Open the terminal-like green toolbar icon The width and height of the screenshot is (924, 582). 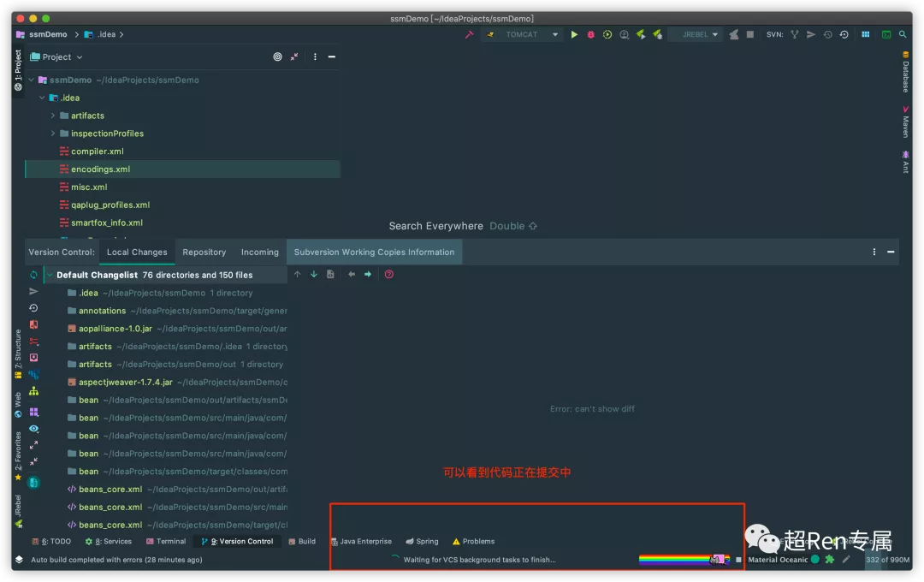pyautogui.click(x=885, y=34)
